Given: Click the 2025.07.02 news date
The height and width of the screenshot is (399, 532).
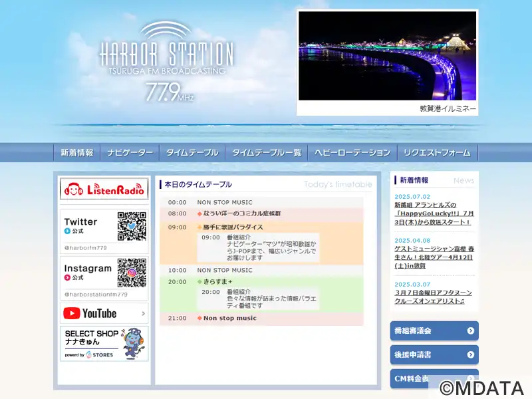Looking at the screenshot, I should [412, 197].
